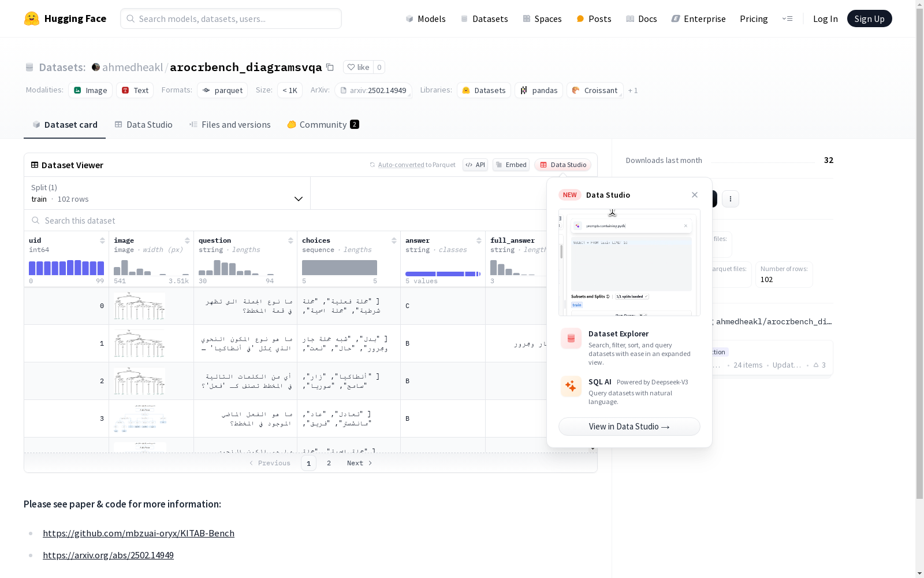924x578 pixels.
Task: Go to Datasets in top navigation
Action: pos(484,18)
